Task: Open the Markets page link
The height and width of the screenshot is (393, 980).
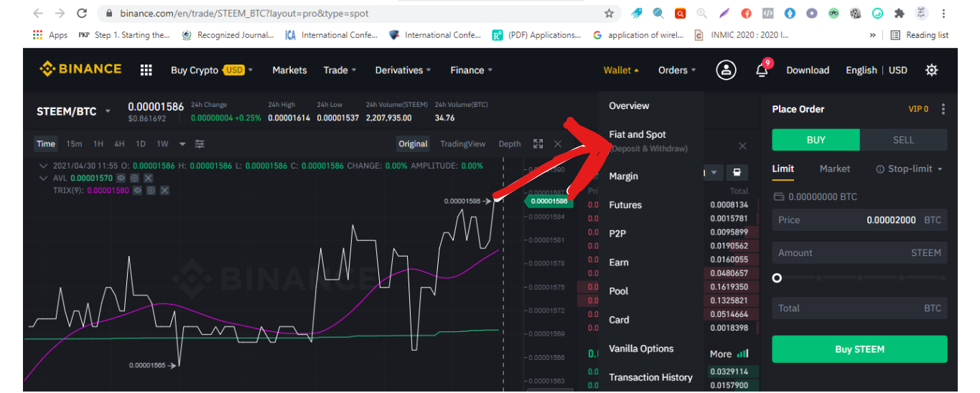Action: coord(289,70)
